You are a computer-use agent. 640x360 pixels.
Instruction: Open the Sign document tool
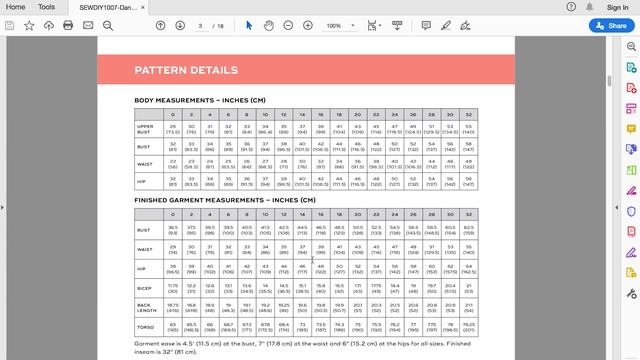[465, 26]
